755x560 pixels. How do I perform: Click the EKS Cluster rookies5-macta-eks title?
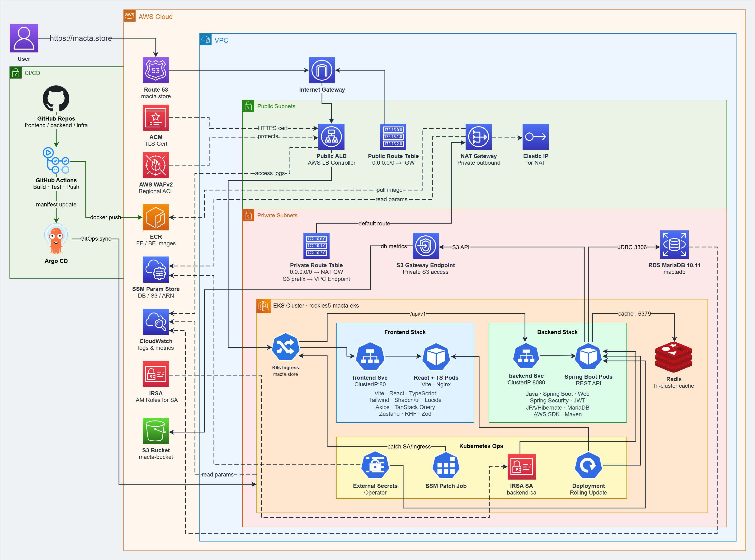[316, 305]
